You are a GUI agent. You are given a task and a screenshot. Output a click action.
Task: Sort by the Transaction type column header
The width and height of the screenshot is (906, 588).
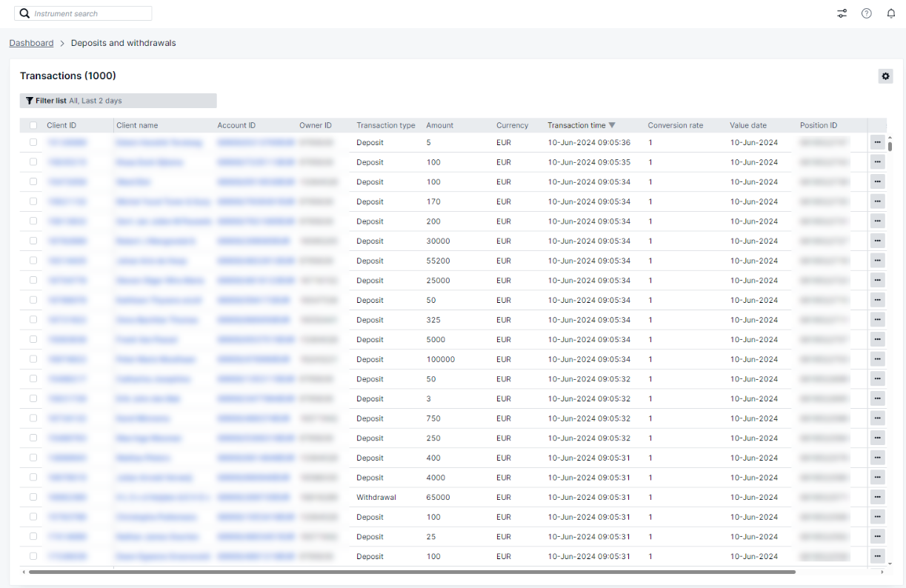385,125
